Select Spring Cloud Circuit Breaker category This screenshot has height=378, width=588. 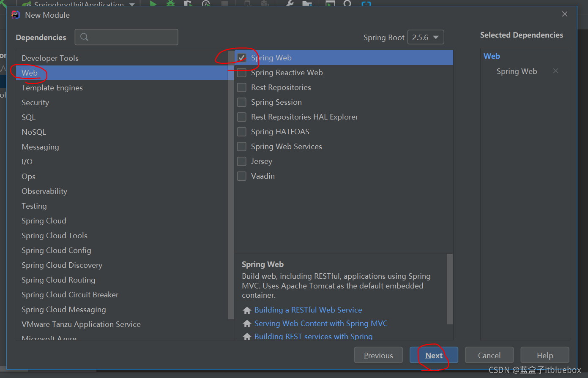point(122,294)
